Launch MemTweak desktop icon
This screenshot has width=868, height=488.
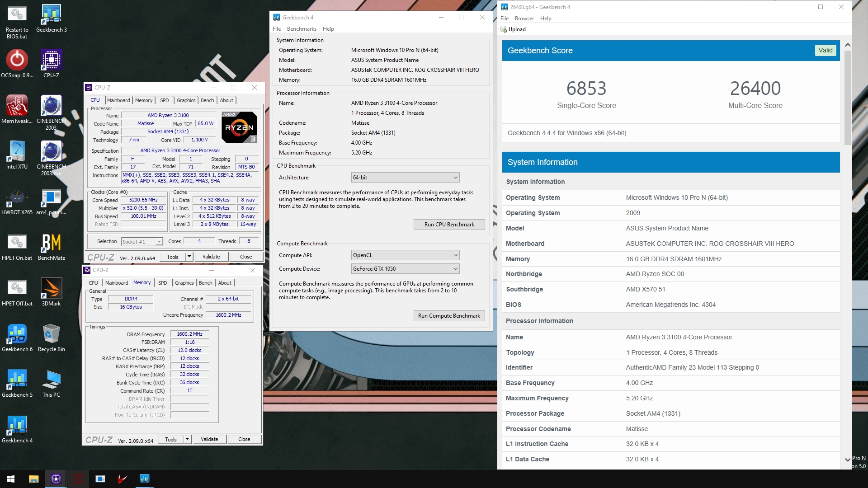17,110
